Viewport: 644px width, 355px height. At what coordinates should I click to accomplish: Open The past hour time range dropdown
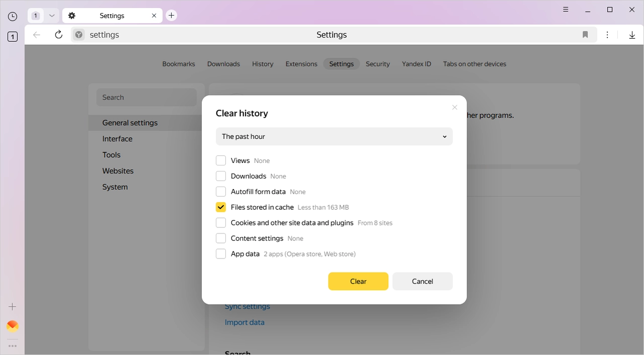[334, 136]
